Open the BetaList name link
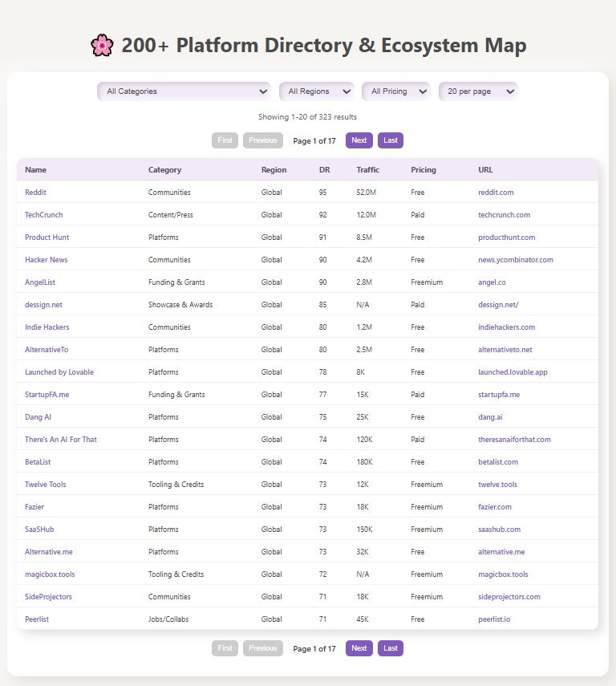Viewport: 616px width, 686px height. click(38, 462)
